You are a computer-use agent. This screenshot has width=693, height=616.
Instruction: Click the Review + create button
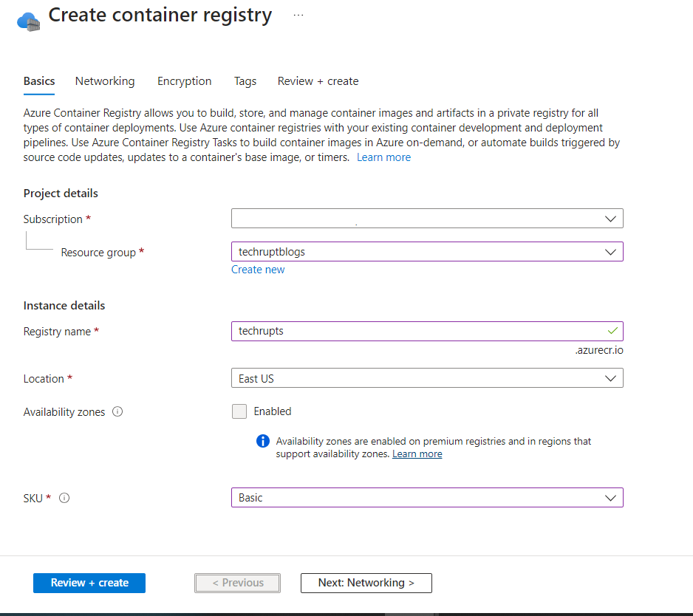click(x=89, y=583)
